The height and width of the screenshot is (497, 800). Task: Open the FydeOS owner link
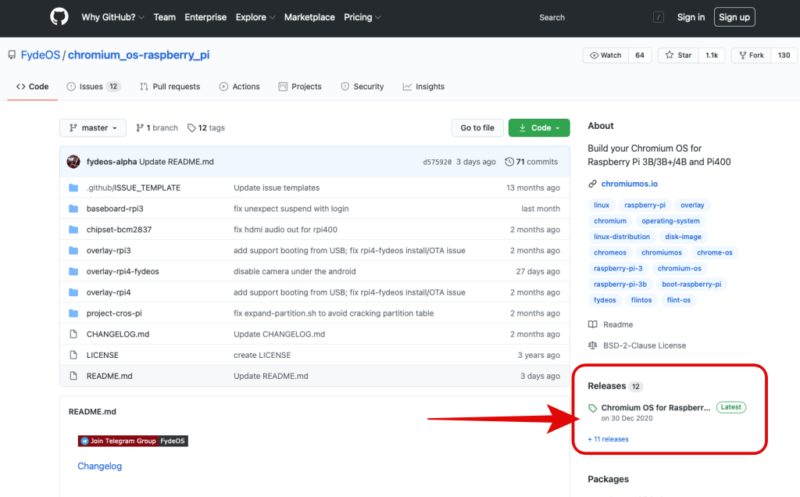point(40,55)
